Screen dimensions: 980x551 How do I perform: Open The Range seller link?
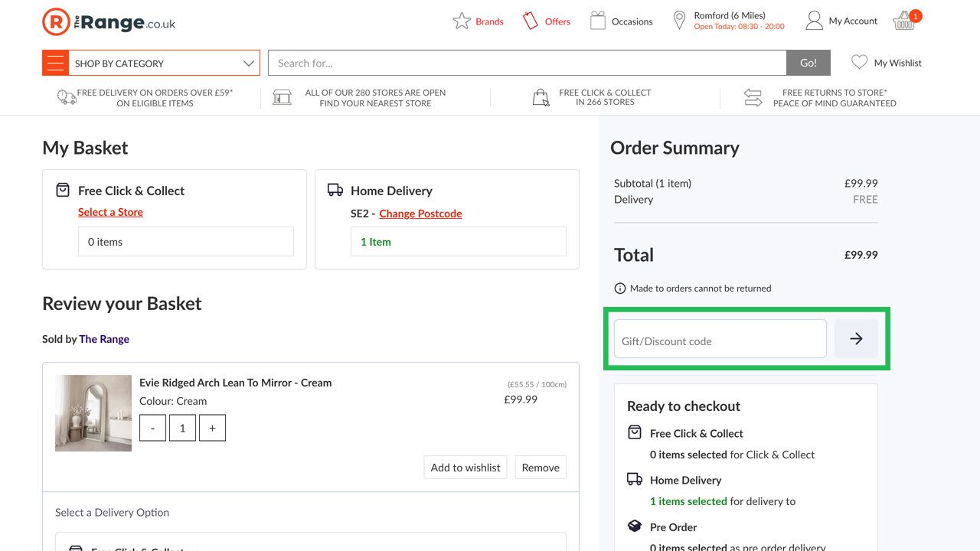[104, 339]
